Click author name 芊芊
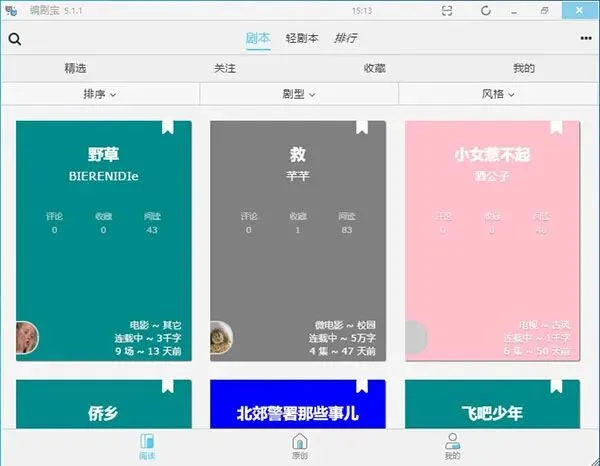This screenshot has height=466, width=600. click(298, 176)
